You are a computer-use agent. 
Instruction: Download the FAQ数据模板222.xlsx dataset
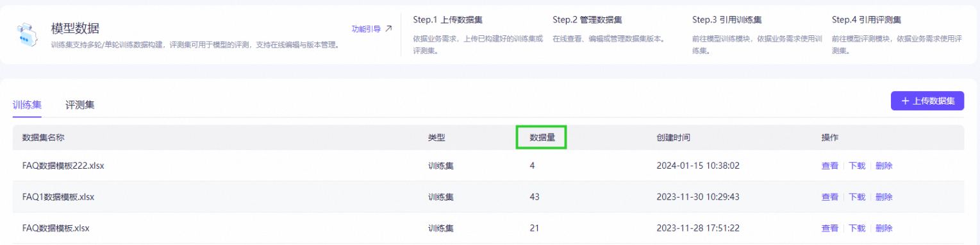tap(857, 165)
